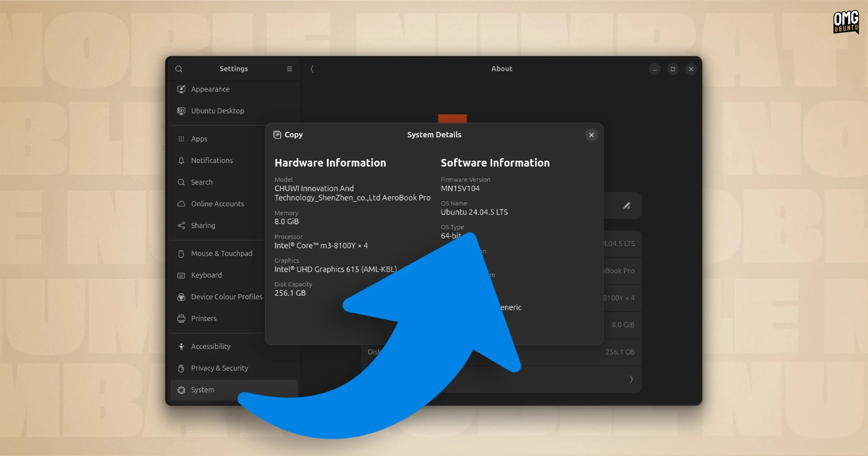Click the 8.0 GiB value in About page
The height and width of the screenshot is (456, 868).
pyautogui.click(x=623, y=325)
